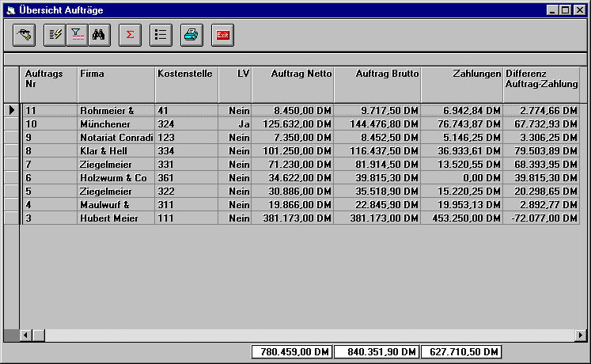
Task: Click the difference value '2.774,66 DM'
Action: pos(541,111)
